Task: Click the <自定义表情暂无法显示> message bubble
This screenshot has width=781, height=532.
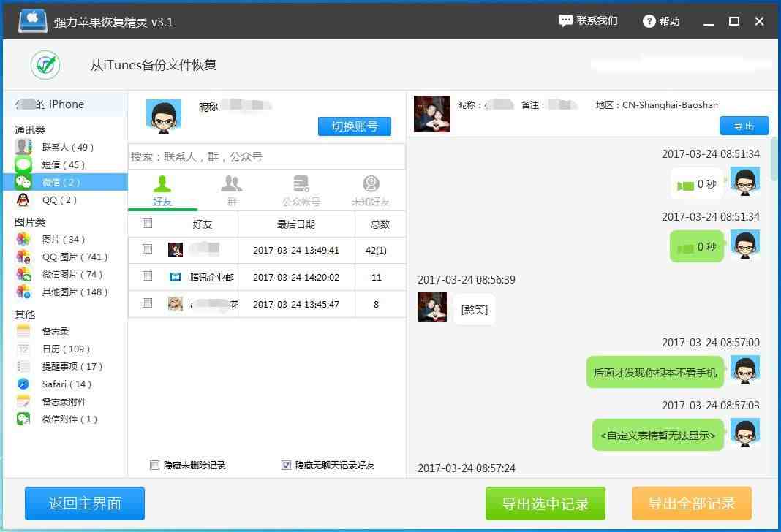Action: [x=658, y=436]
